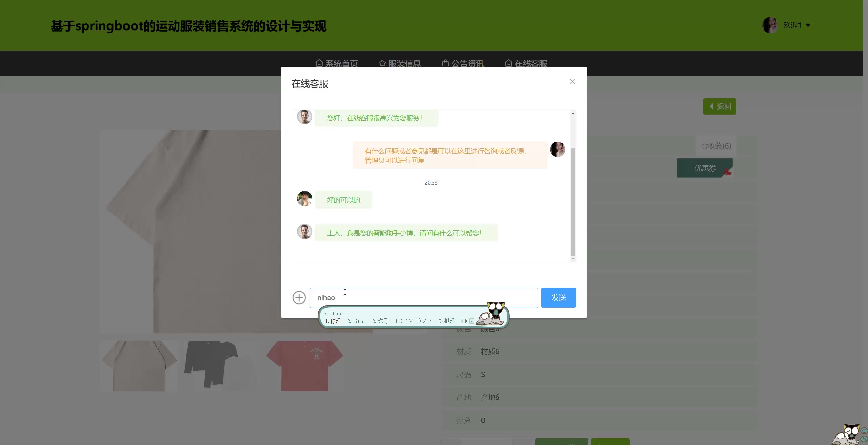Click the 返回 back button
This screenshot has width=868, height=445.
pos(719,107)
